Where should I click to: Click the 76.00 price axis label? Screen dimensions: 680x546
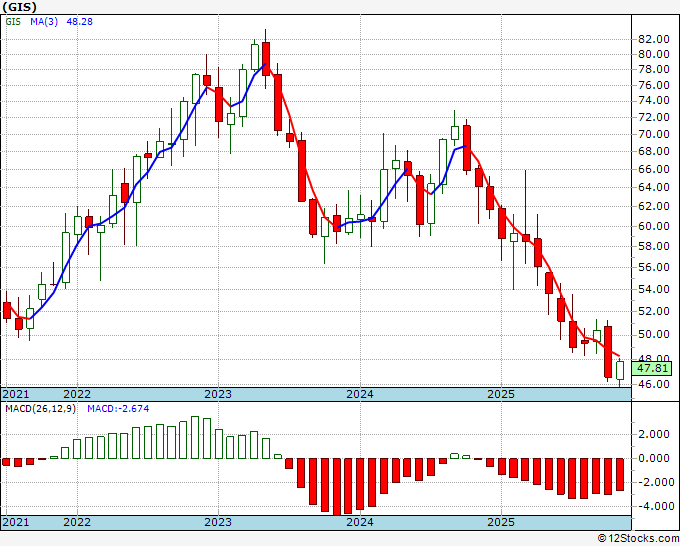[654, 85]
